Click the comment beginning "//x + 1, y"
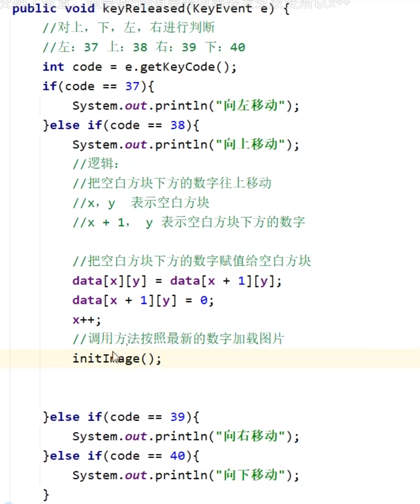This screenshot has width=420, height=504. pyautogui.click(x=189, y=222)
